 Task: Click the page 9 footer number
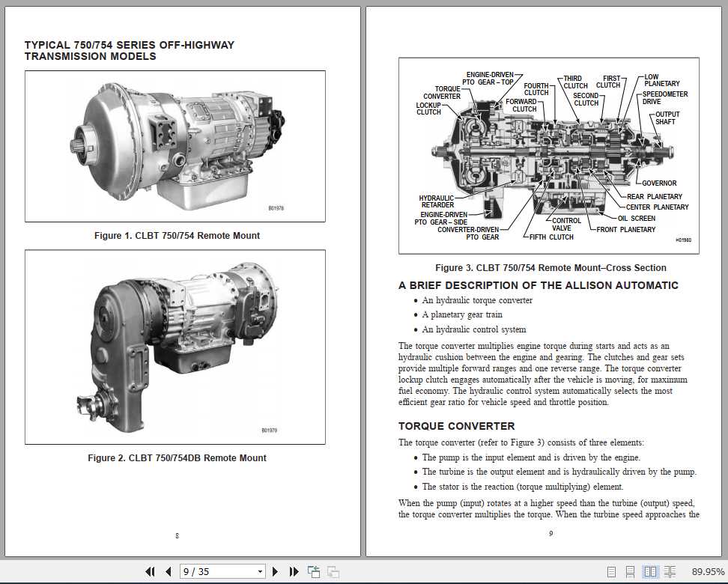click(550, 534)
